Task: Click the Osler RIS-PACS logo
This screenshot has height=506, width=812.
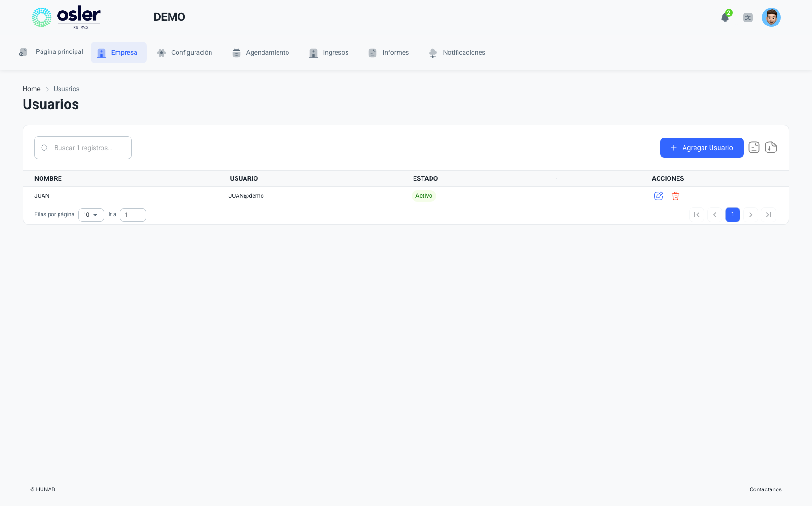Action: point(66,17)
